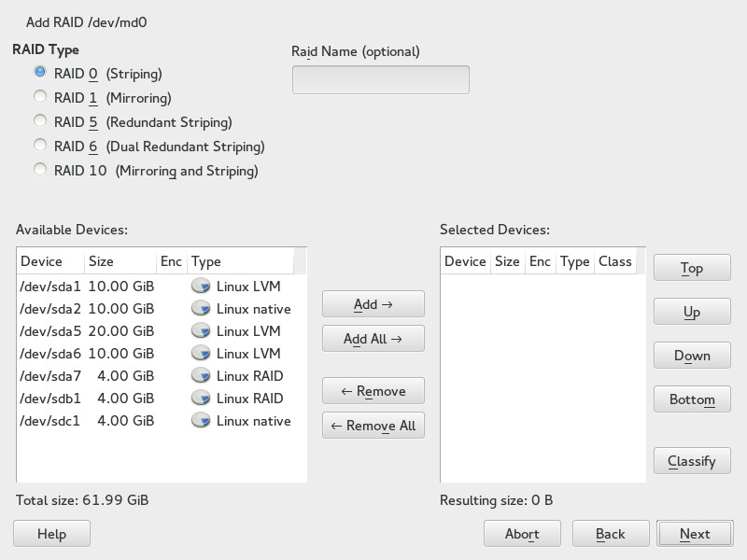Enable RAID 6 (Dual Redundant Striping)
This screenshot has width=747, height=560.
40,146
